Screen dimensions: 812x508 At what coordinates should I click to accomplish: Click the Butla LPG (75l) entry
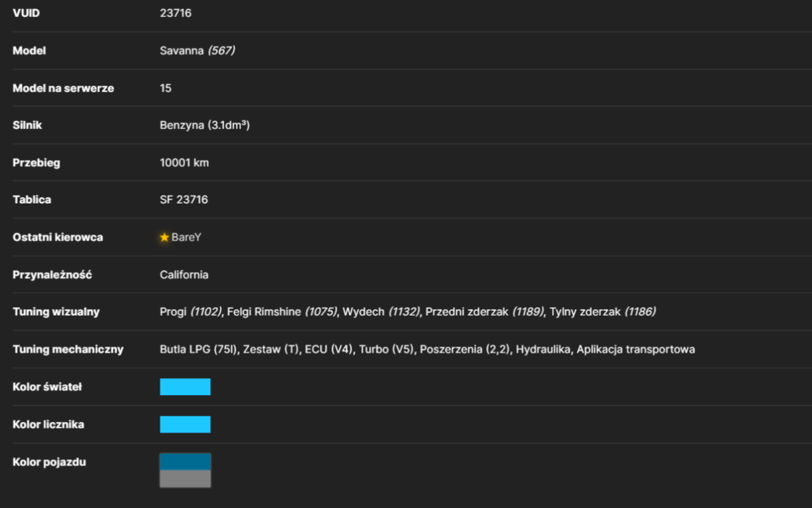click(x=198, y=350)
